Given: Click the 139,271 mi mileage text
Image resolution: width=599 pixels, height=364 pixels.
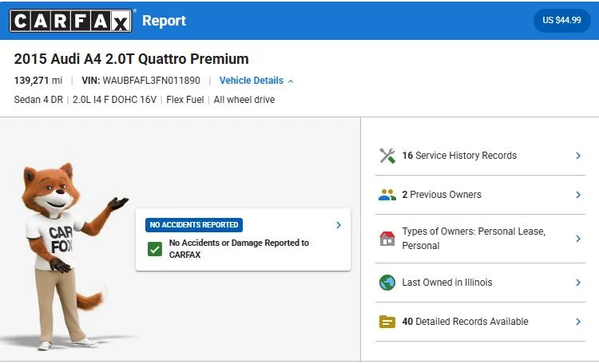Looking at the screenshot, I should (38, 81).
